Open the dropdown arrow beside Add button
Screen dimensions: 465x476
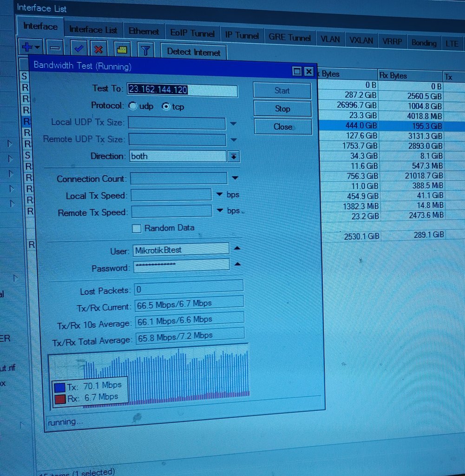pos(37,47)
